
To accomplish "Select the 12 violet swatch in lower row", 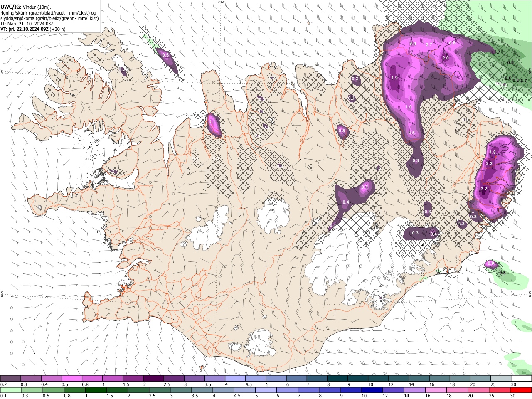I will point(393,390).
